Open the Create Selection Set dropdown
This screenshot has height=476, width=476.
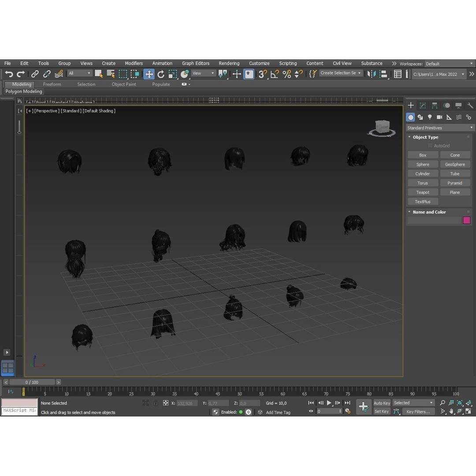click(341, 73)
